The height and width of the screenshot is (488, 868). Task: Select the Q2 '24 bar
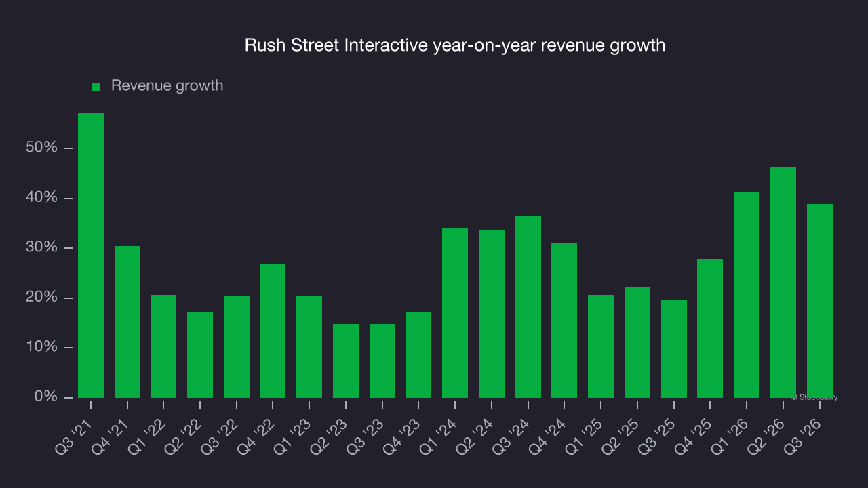(x=492, y=314)
